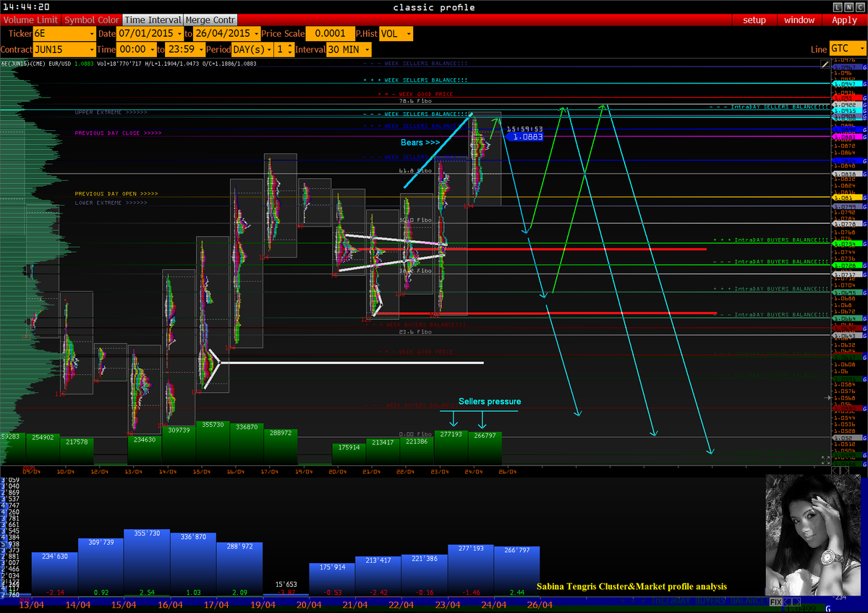Click the FIX button

tap(776, 602)
